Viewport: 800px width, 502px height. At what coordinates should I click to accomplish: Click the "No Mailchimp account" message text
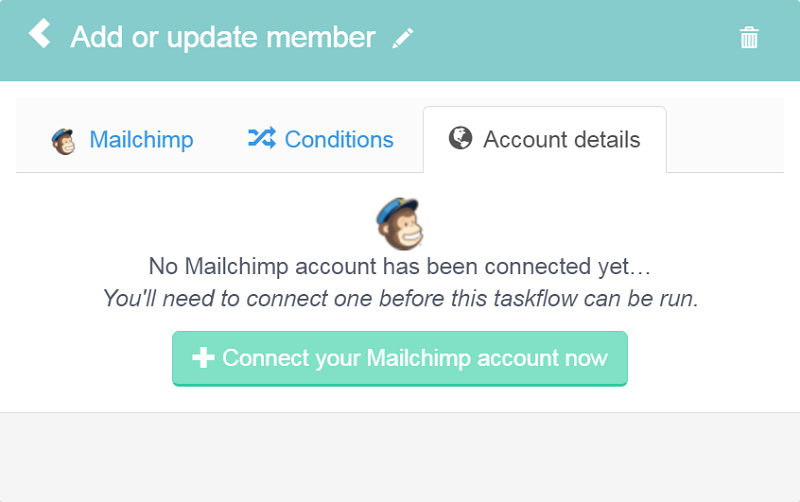point(399,267)
